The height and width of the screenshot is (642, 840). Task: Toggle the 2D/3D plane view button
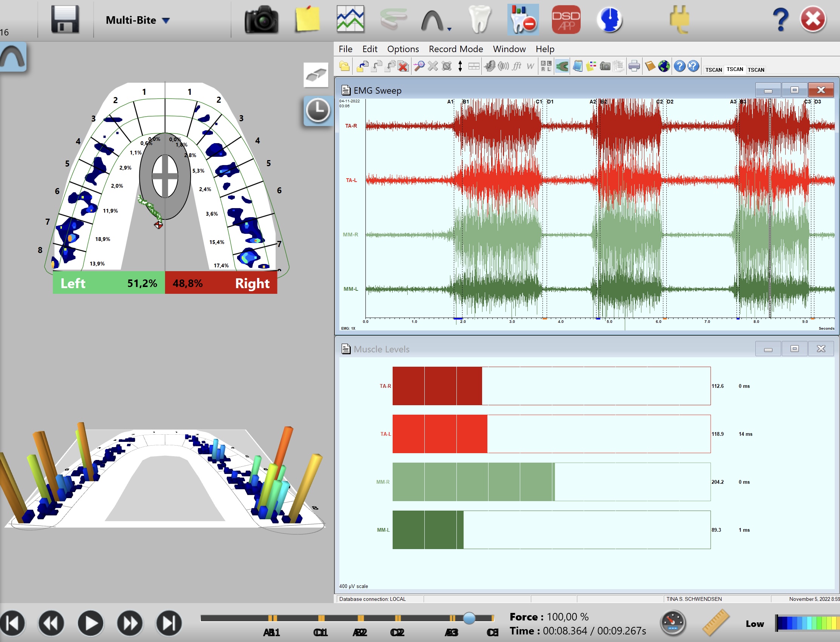tap(316, 74)
